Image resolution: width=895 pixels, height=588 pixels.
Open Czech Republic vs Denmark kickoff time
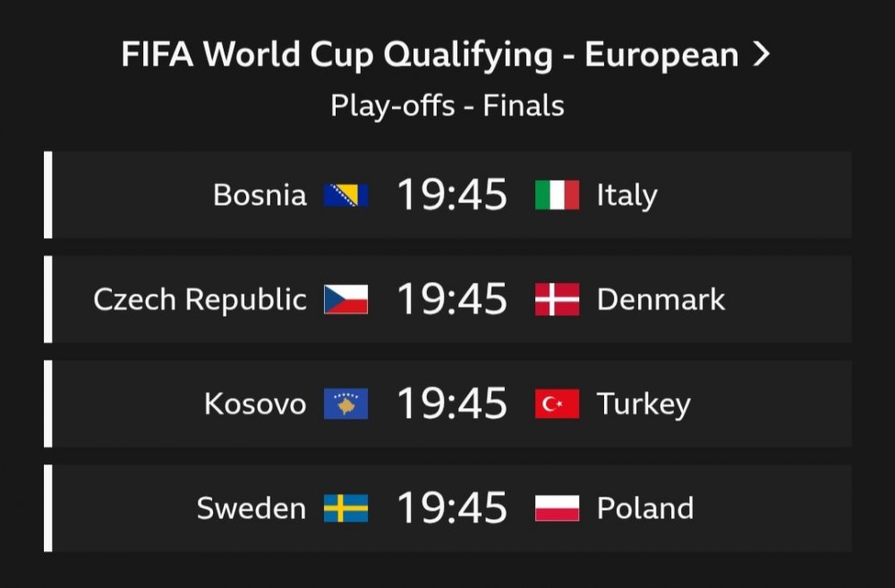tap(452, 299)
